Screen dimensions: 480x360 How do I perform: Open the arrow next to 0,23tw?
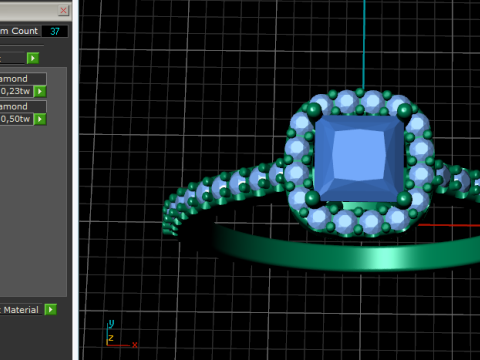pyautogui.click(x=40, y=91)
